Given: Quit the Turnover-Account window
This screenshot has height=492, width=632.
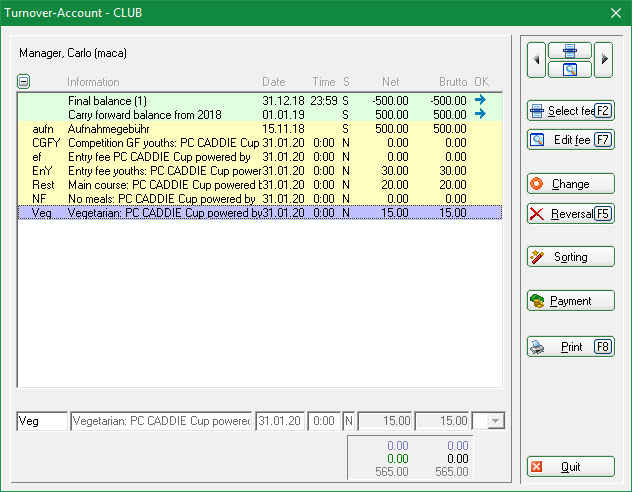Looking at the screenshot, I should click(x=571, y=467).
